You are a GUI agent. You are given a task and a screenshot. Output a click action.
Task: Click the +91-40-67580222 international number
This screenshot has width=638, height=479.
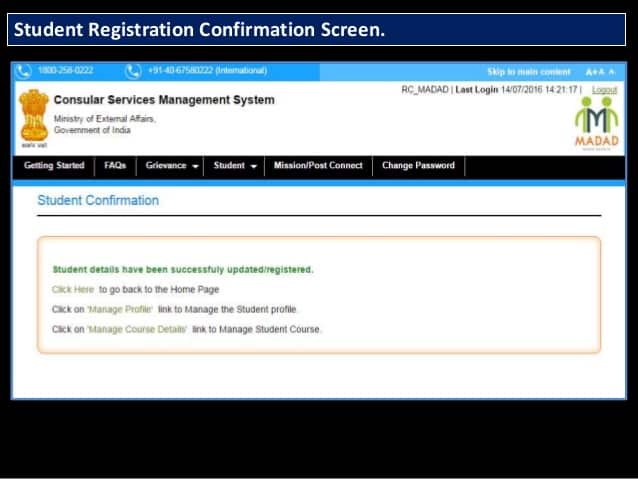tap(207, 71)
